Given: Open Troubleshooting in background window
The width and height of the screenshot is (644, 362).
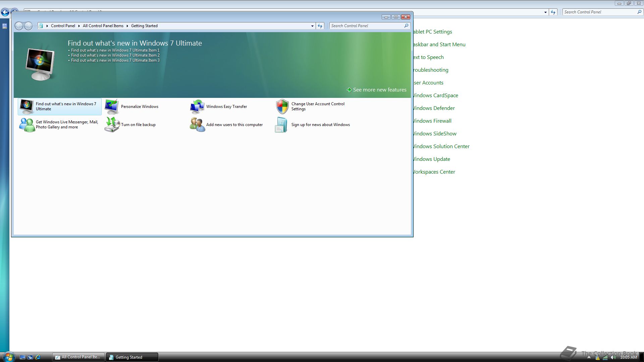Looking at the screenshot, I should [x=431, y=70].
